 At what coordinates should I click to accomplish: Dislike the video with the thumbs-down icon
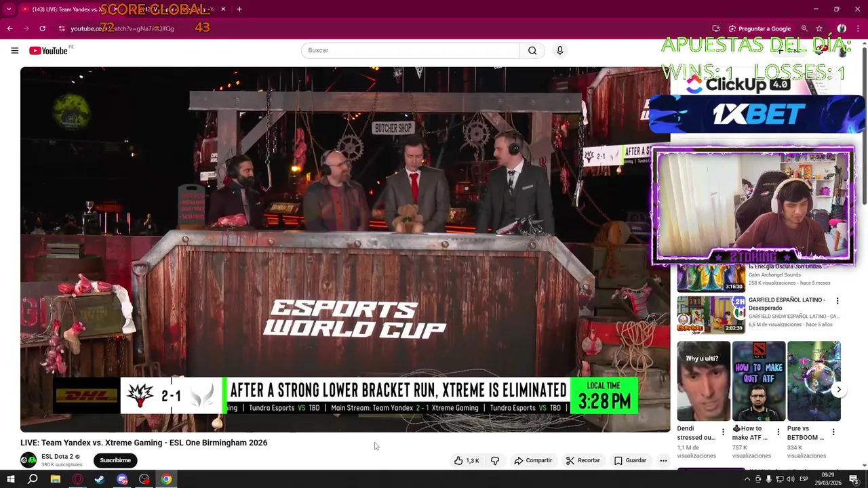[x=495, y=460]
